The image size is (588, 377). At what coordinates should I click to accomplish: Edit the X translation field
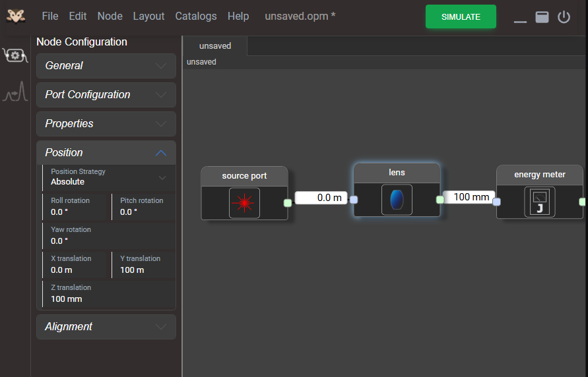(75, 265)
